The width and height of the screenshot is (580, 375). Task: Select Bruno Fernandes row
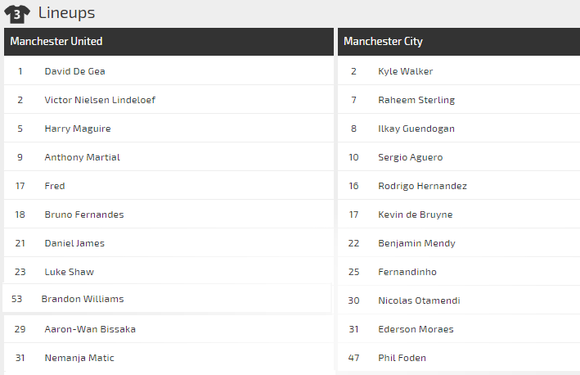[169, 214]
